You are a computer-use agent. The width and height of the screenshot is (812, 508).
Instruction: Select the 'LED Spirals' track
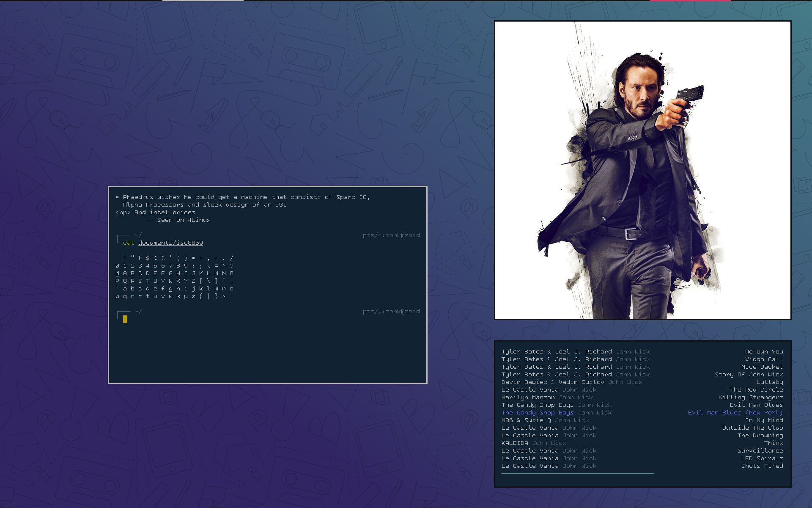pos(642,458)
